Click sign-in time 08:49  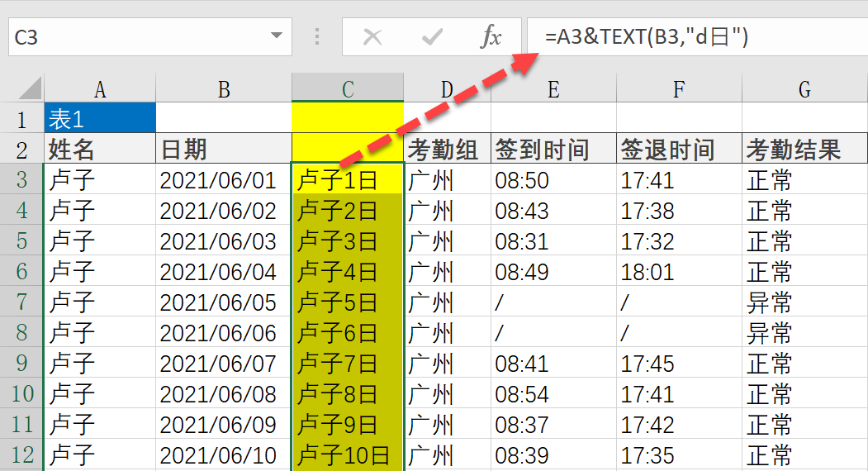coord(553,272)
